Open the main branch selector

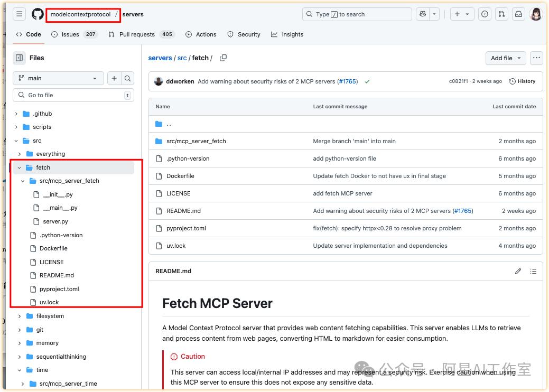[58, 78]
